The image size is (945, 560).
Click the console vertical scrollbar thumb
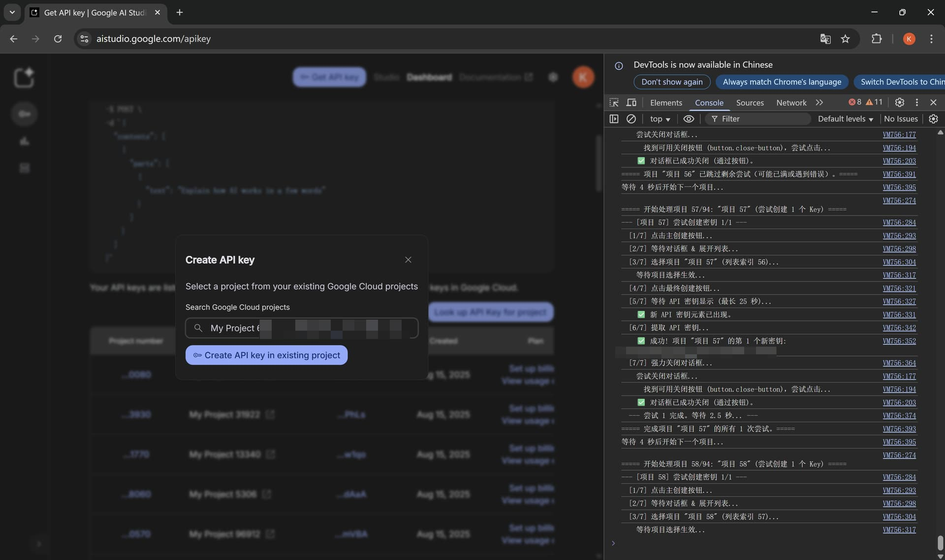(x=940, y=542)
